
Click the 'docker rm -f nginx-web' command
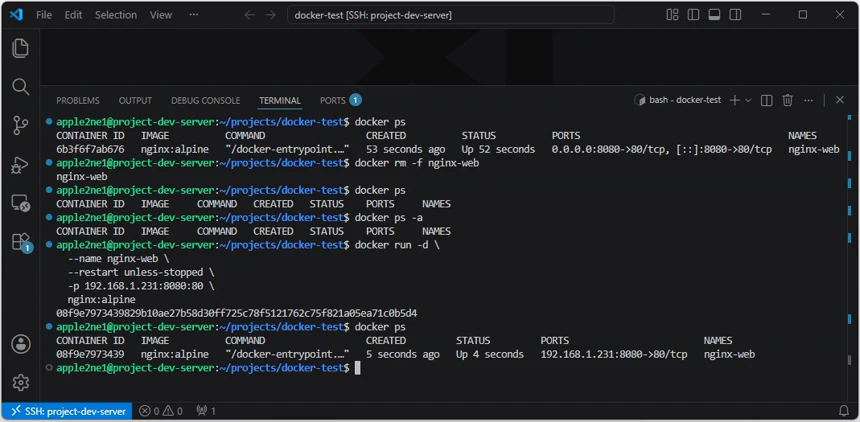(417, 163)
